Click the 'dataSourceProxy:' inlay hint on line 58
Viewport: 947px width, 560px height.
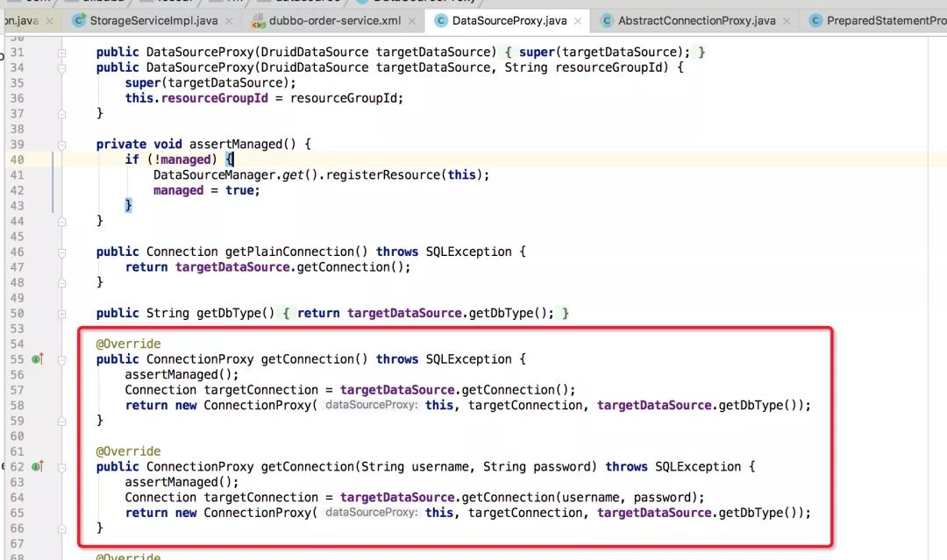click(x=372, y=405)
